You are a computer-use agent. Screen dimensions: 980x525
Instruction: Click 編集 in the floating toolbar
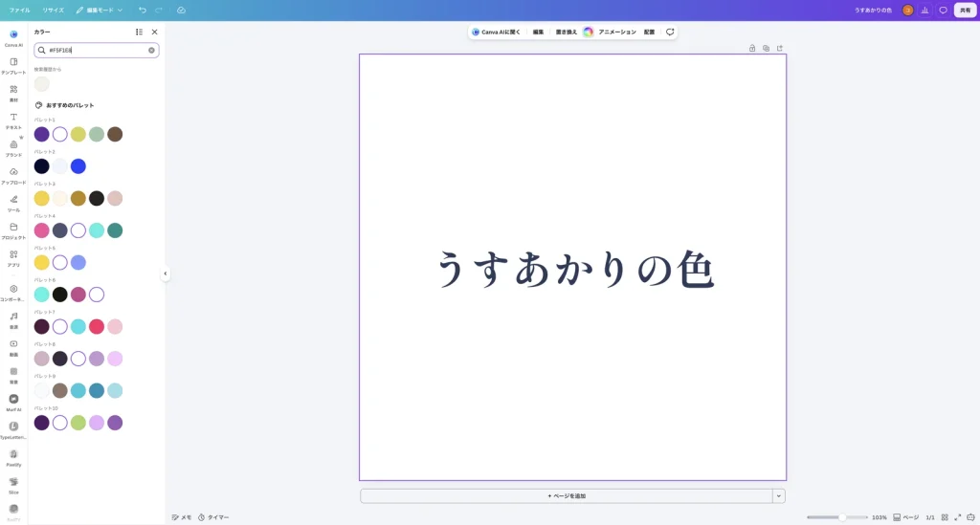point(538,32)
